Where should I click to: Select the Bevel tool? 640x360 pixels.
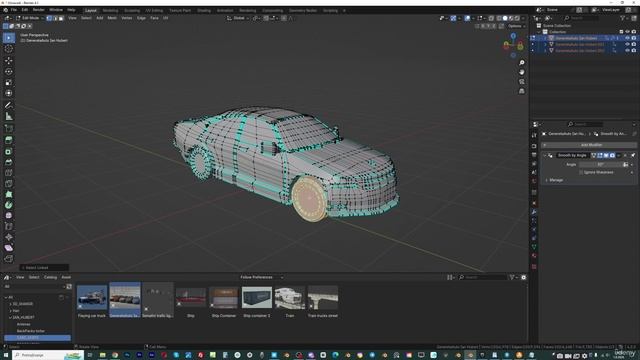pyautogui.click(x=9, y=162)
